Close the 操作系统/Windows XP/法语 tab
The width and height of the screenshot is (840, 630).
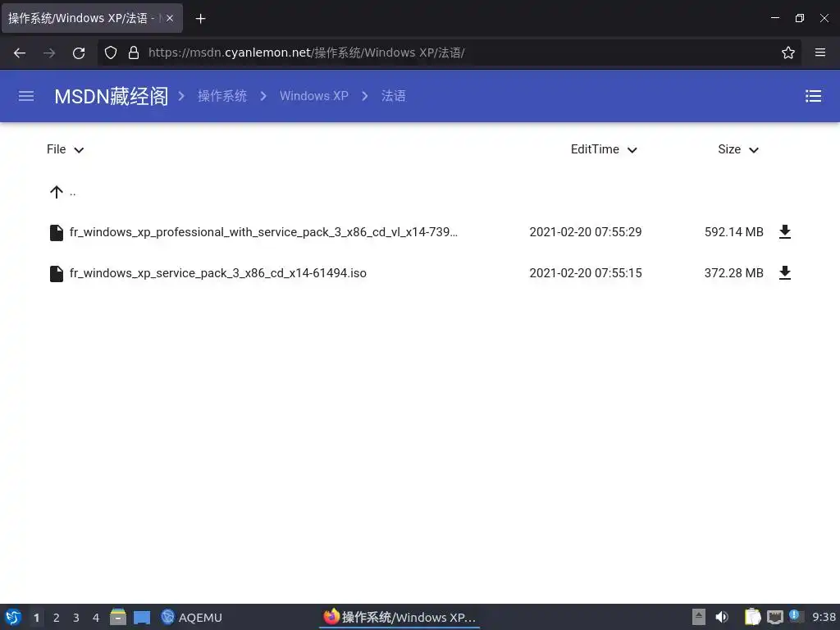169,18
